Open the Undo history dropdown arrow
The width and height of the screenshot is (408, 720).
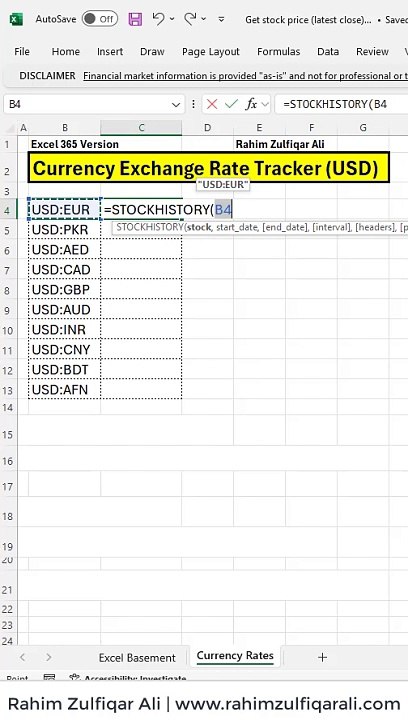(x=172, y=19)
